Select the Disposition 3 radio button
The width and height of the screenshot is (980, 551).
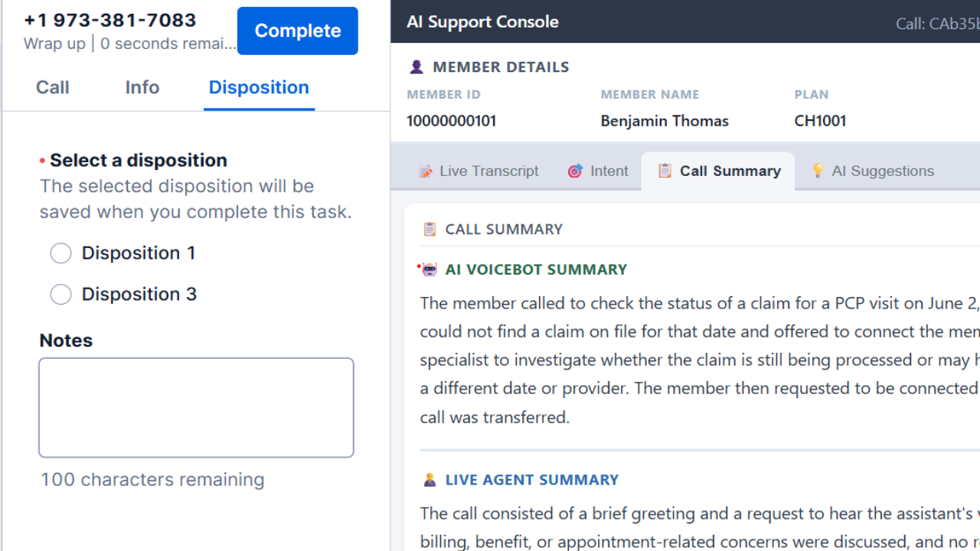click(x=60, y=295)
